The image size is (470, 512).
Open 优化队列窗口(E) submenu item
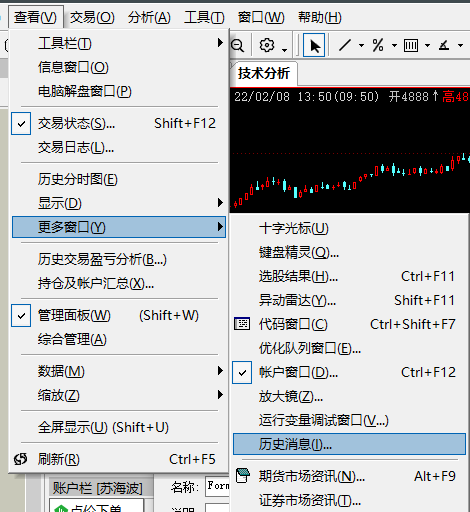(349, 348)
